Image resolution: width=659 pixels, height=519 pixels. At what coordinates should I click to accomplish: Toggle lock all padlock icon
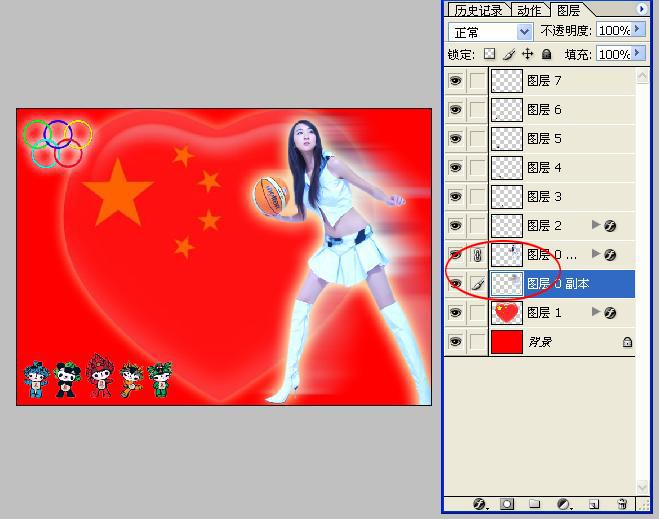(x=546, y=54)
